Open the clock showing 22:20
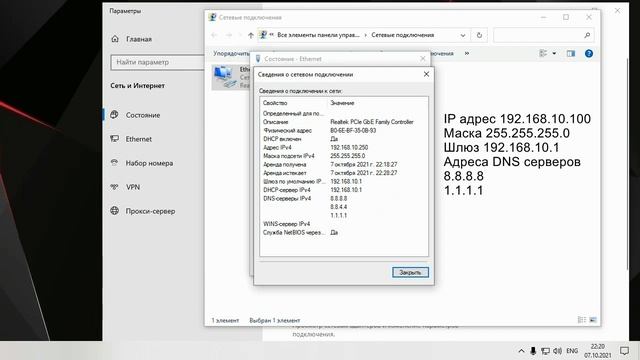The width and height of the screenshot is (640, 360). (598, 351)
